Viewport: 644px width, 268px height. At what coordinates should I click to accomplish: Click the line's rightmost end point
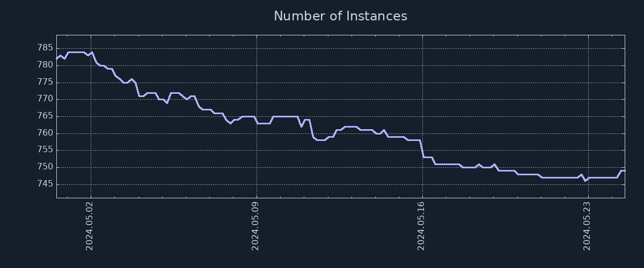coord(624,170)
